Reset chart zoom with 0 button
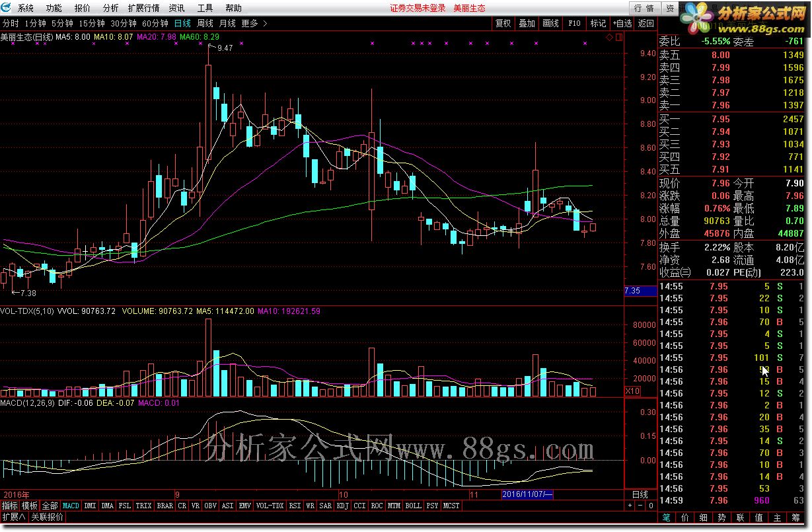This screenshot has height=532, width=812. tap(651, 506)
